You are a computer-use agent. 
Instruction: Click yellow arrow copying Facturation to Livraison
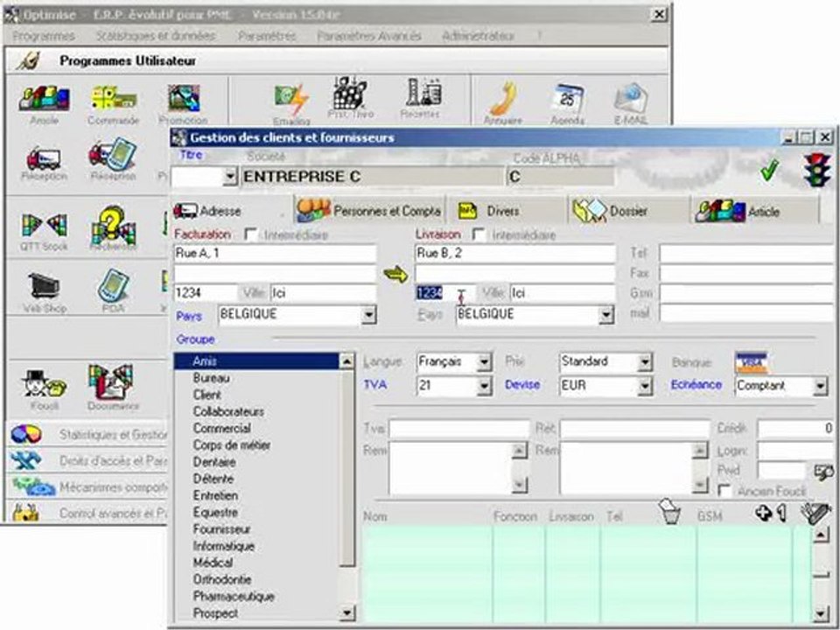[395, 275]
